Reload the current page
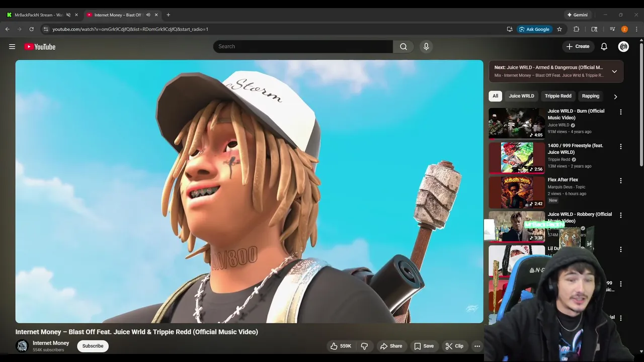 (x=31, y=29)
